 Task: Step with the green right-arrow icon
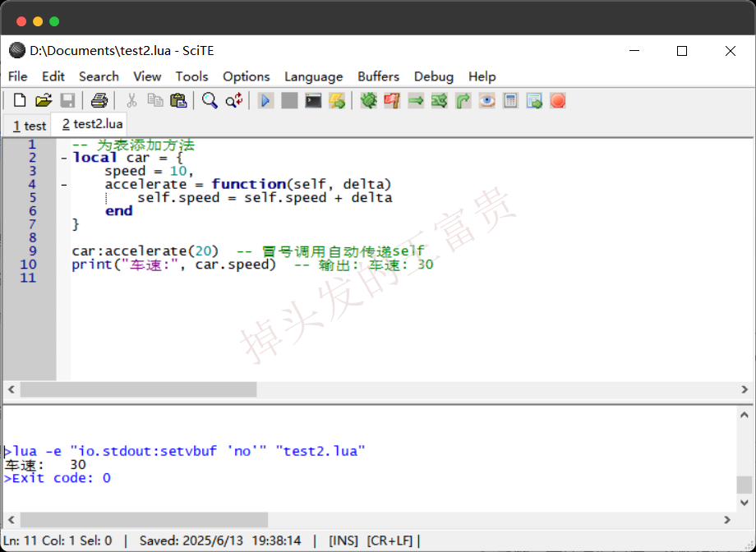click(416, 101)
